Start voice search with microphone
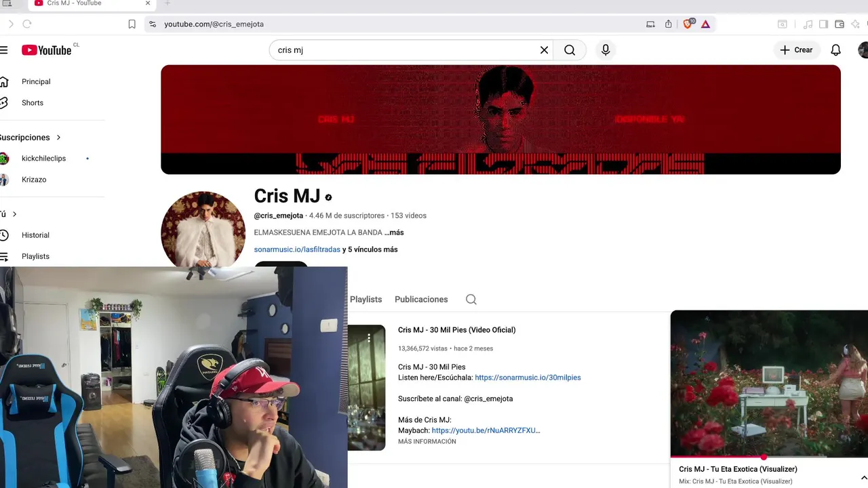The height and width of the screenshot is (488, 868). 606,50
